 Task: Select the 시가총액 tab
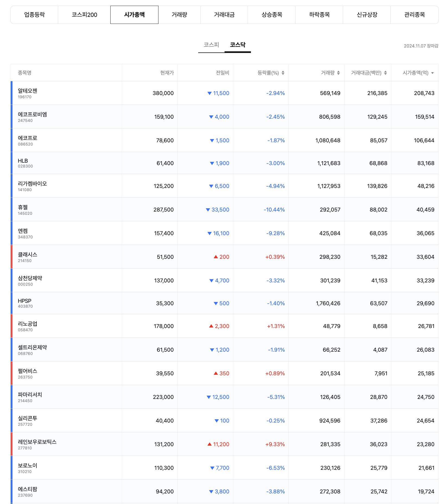click(x=134, y=15)
